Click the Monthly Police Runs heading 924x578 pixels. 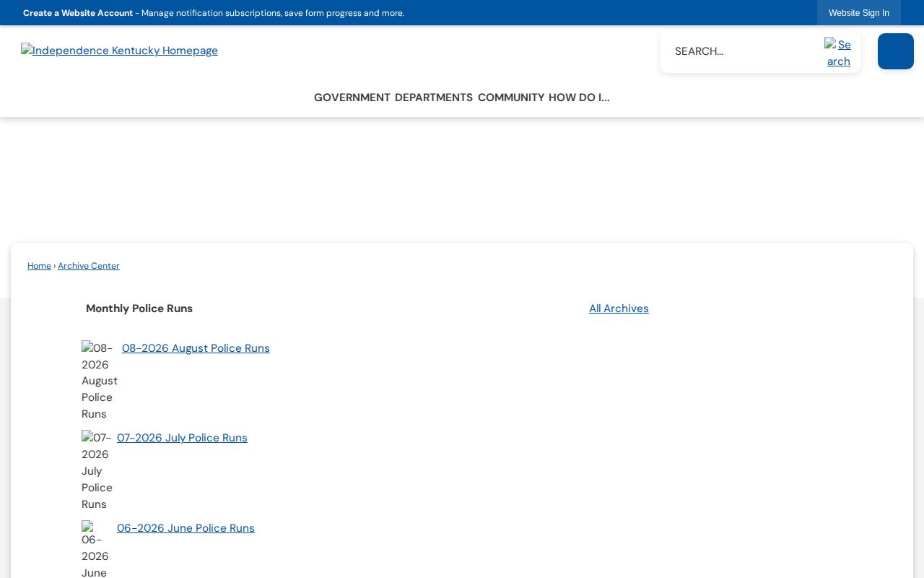coord(139,309)
